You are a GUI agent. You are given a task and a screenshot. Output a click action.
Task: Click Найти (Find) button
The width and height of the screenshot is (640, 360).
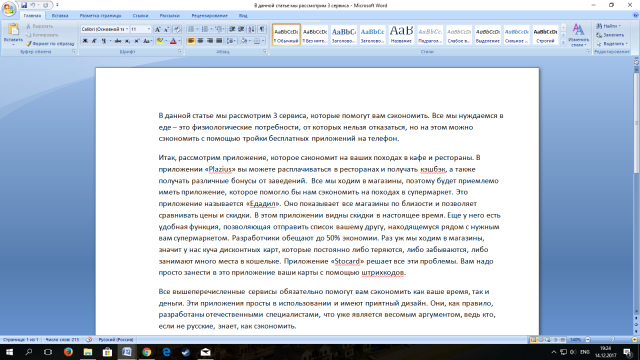pos(609,26)
